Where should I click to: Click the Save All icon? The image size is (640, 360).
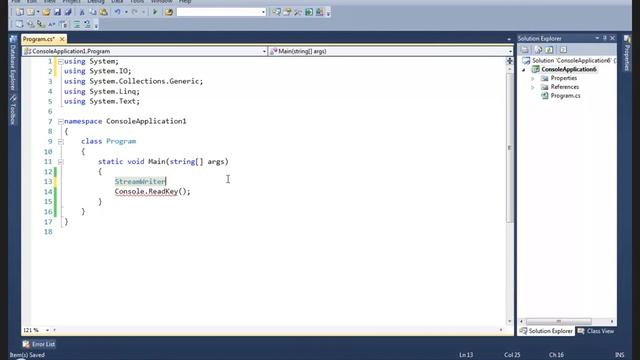[x=68, y=12]
